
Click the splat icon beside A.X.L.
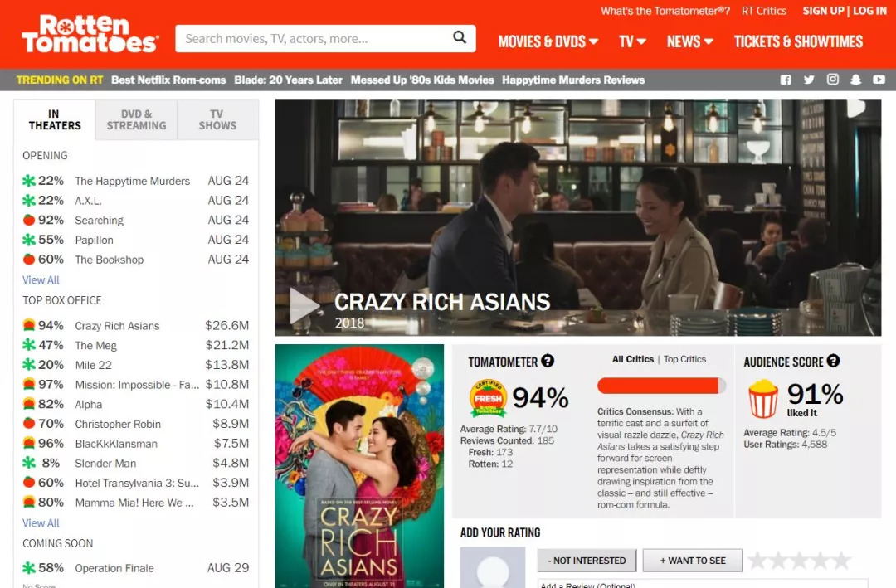(x=28, y=201)
